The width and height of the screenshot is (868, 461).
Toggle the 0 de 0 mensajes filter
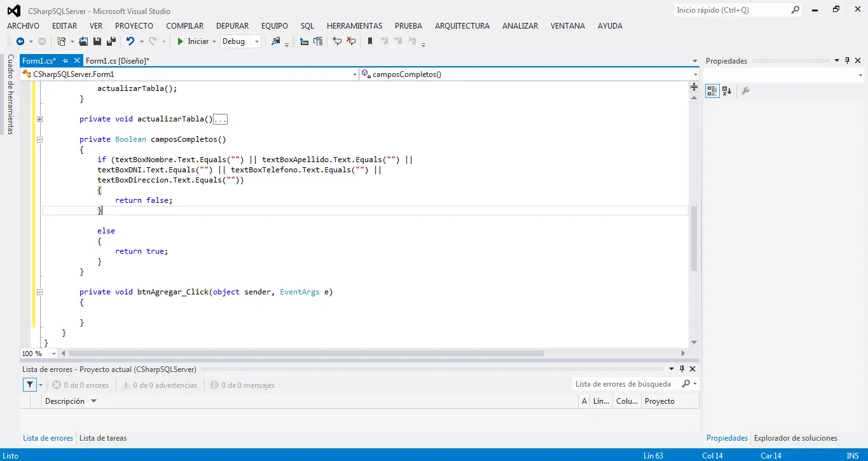point(242,385)
